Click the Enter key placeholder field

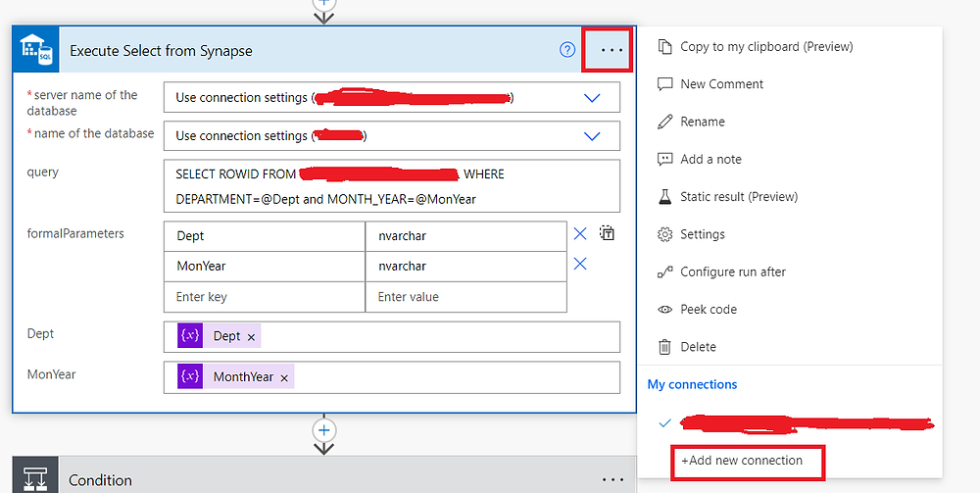pyautogui.click(x=265, y=297)
